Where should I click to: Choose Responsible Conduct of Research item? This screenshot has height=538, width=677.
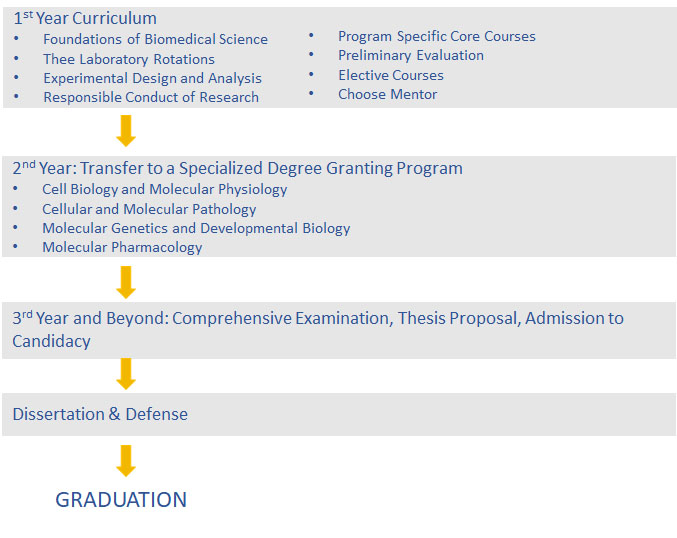[x=151, y=97]
